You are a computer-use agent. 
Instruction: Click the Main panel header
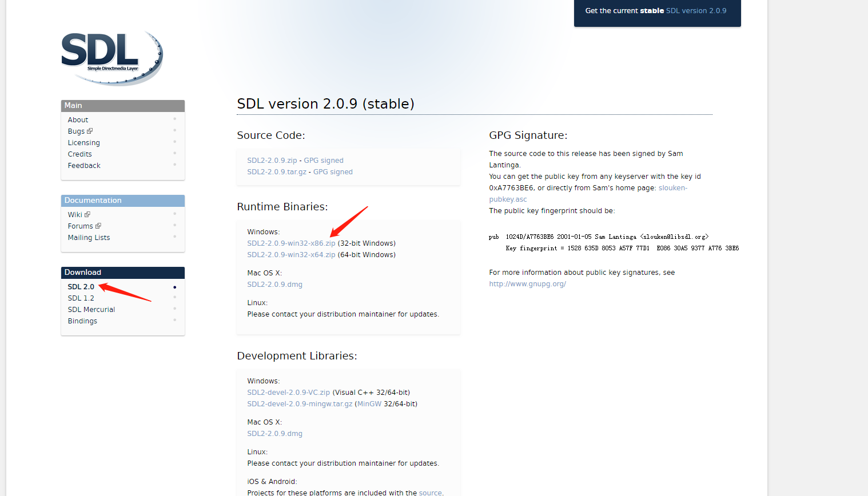point(123,106)
